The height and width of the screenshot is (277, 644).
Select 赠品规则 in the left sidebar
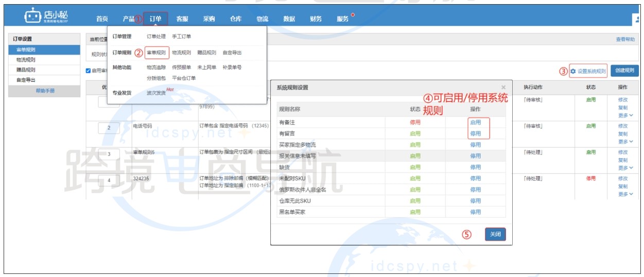[45, 70]
